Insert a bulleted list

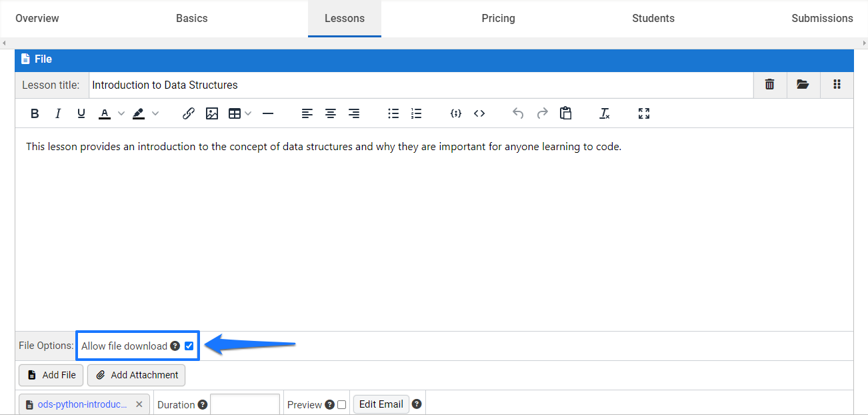point(393,113)
